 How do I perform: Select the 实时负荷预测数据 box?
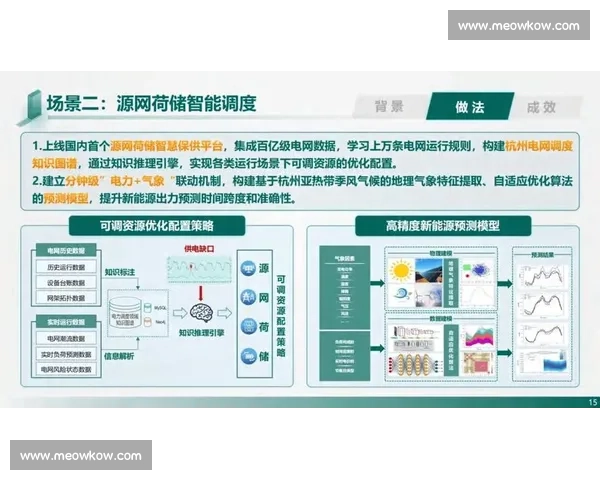point(66,354)
